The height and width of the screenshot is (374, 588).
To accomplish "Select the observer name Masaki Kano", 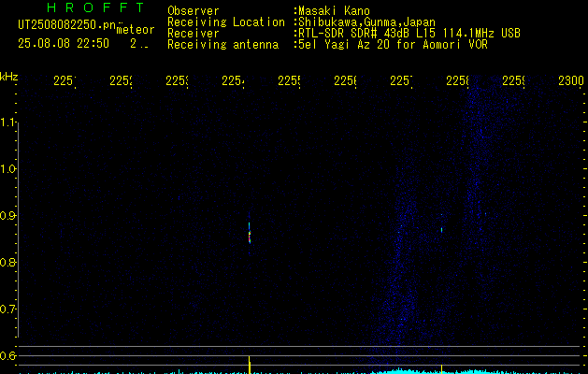I will [334, 11].
